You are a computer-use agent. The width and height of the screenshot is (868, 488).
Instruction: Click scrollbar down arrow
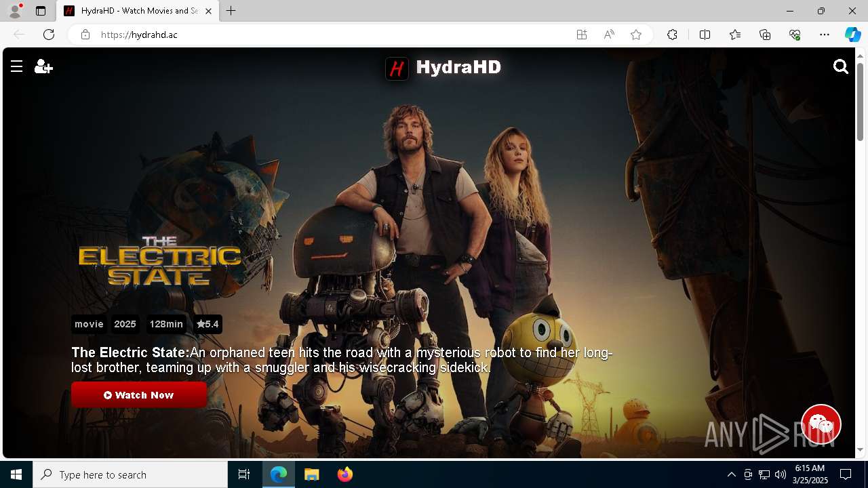tap(860, 449)
